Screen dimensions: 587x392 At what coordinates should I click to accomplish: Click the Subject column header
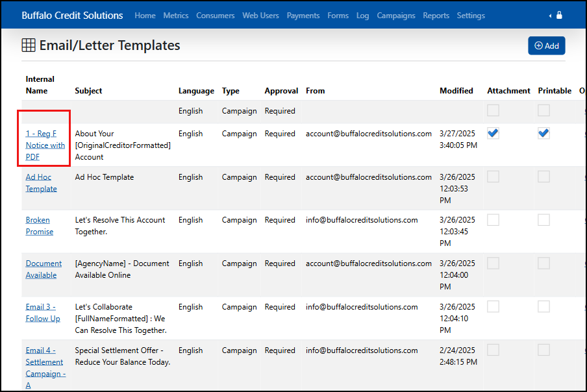pyautogui.click(x=88, y=91)
